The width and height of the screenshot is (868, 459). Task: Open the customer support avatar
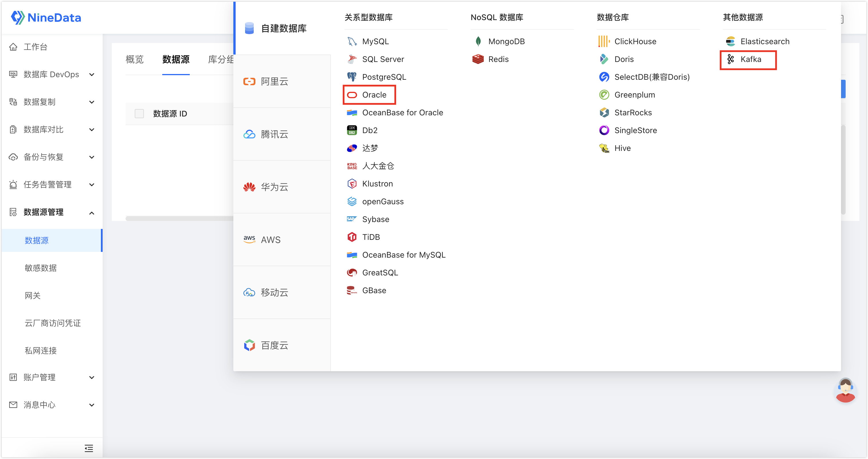845,390
